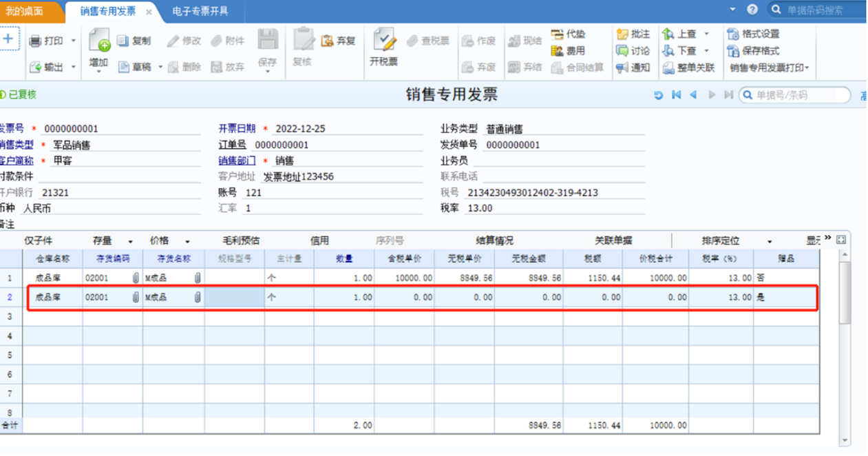Open the 打印 dropdown arrow
This screenshot has width=868, height=456.
coord(73,41)
